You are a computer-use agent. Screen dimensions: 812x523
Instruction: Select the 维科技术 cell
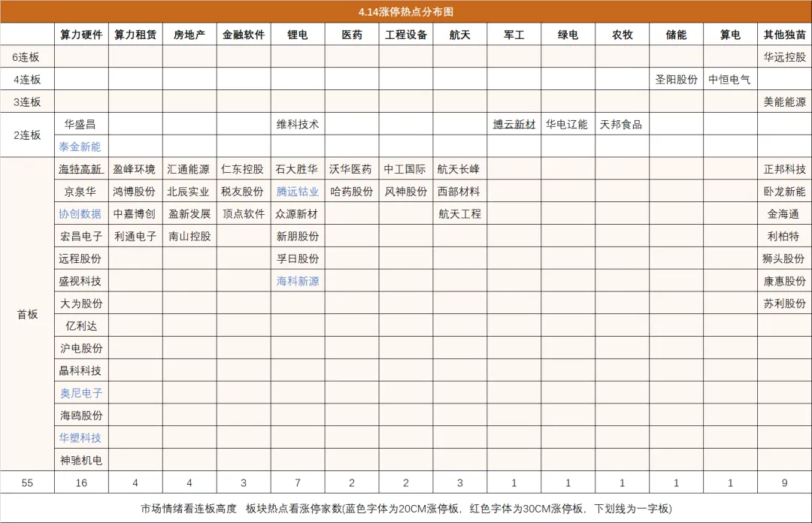[298, 124]
